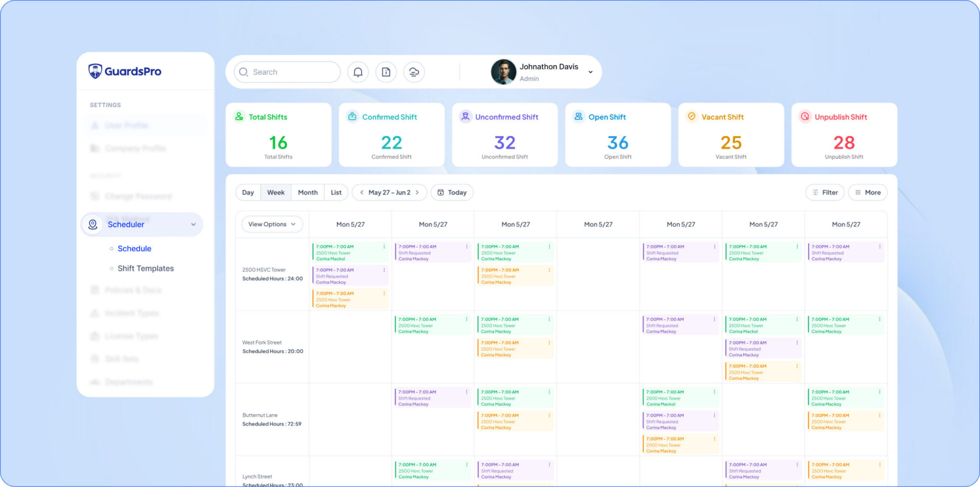Click the Vacant Shift checkmark icon
980x487 pixels.
click(x=691, y=117)
